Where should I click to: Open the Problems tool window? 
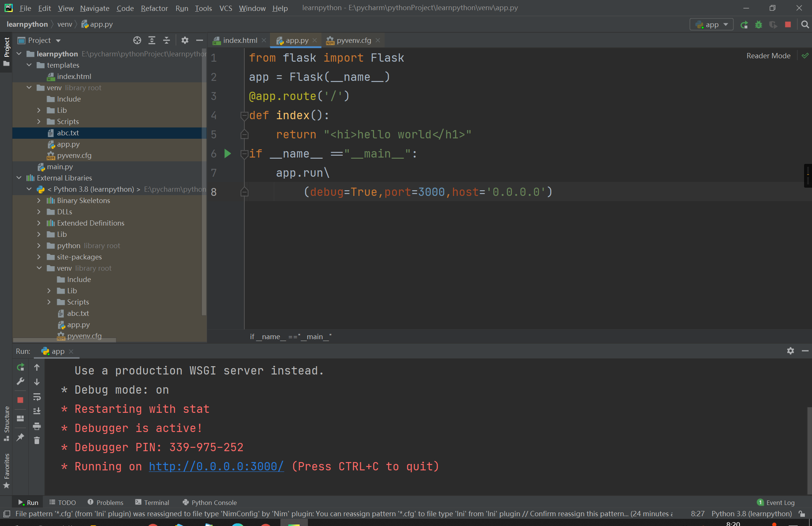point(105,502)
